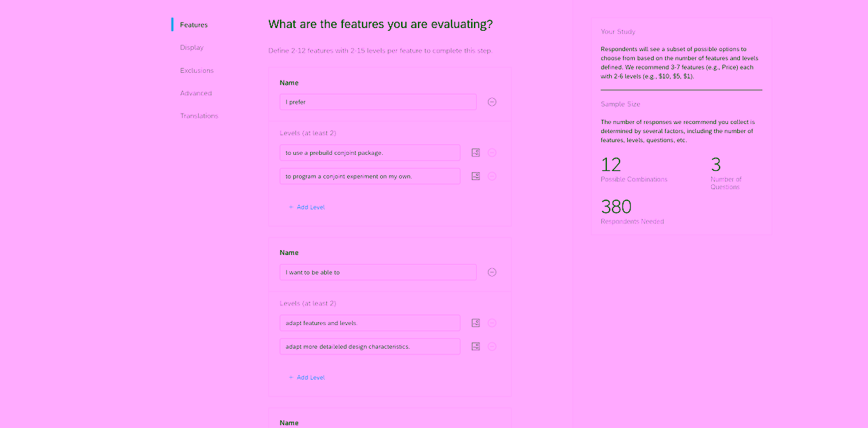868x428 pixels.
Task: Open the Features section in sidebar
Action: coord(194,25)
